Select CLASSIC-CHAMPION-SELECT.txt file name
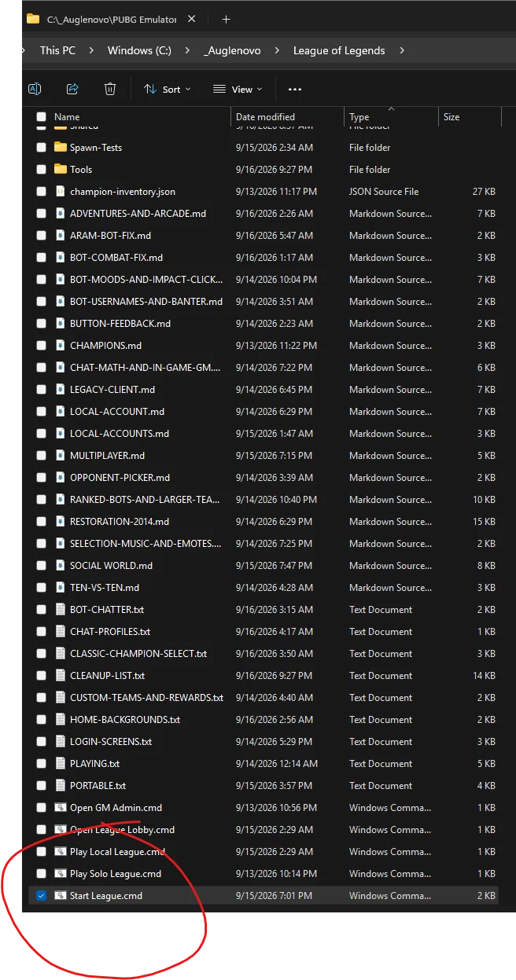This screenshot has width=516, height=980. coord(138,653)
